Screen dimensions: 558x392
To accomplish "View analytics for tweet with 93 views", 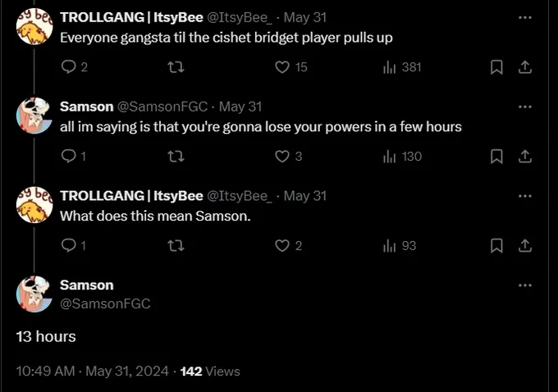I will (x=400, y=245).
